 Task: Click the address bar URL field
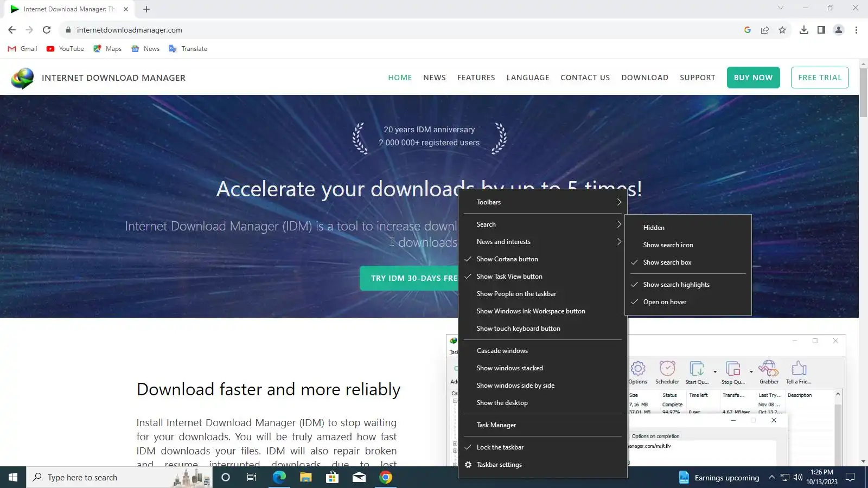401,30
